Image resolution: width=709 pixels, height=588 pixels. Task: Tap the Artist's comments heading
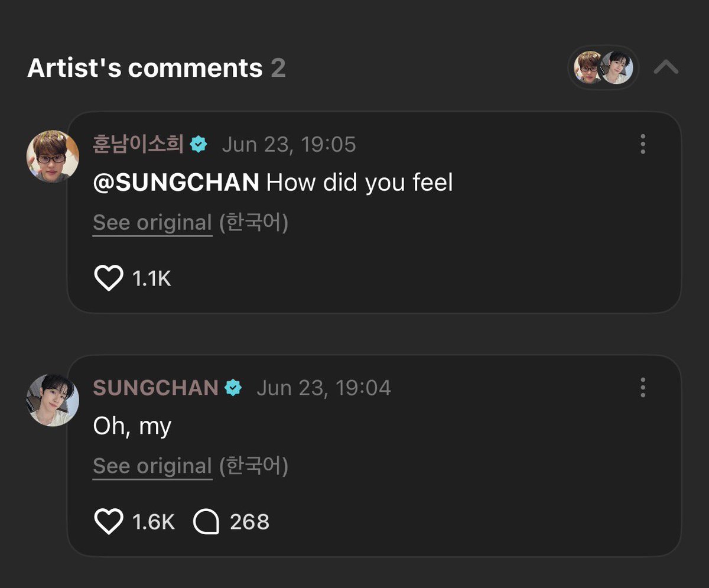[145, 69]
